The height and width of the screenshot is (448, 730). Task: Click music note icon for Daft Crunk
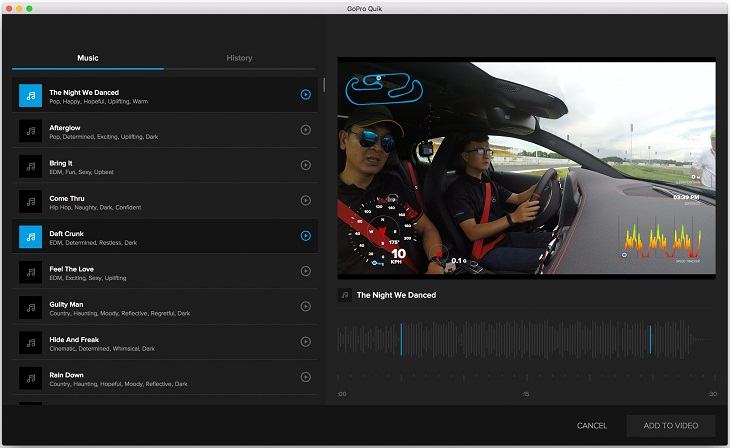pos(31,237)
